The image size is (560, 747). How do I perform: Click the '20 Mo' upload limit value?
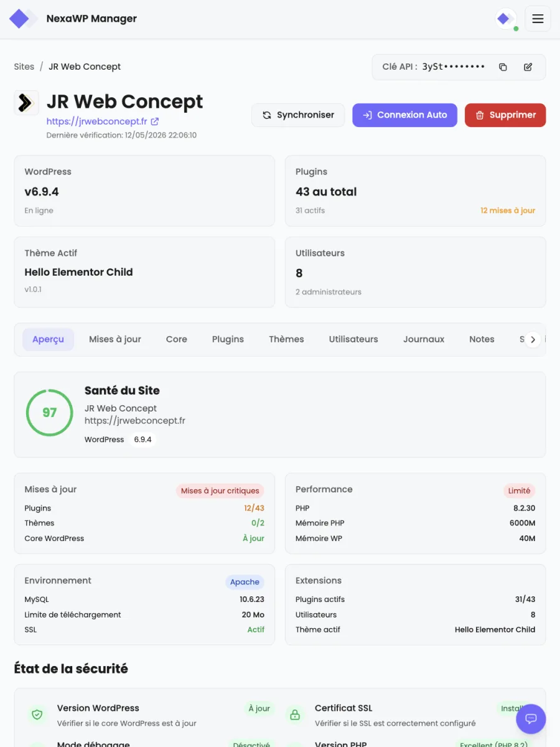[x=253, y=614]
